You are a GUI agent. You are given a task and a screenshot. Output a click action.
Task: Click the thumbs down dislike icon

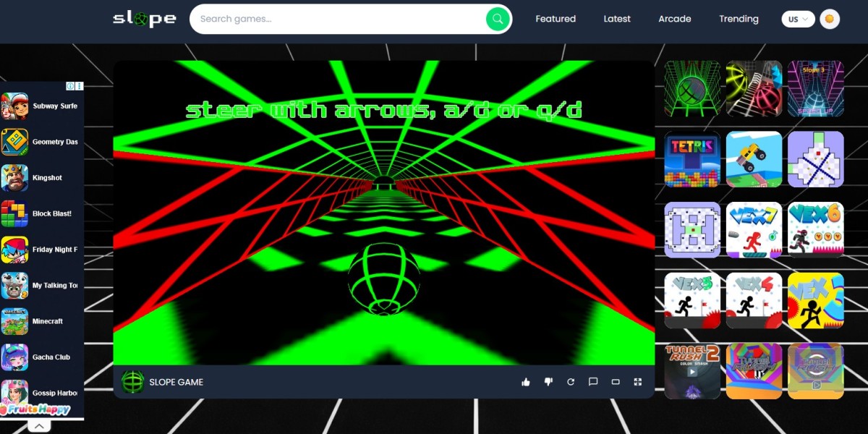[548, 382]
